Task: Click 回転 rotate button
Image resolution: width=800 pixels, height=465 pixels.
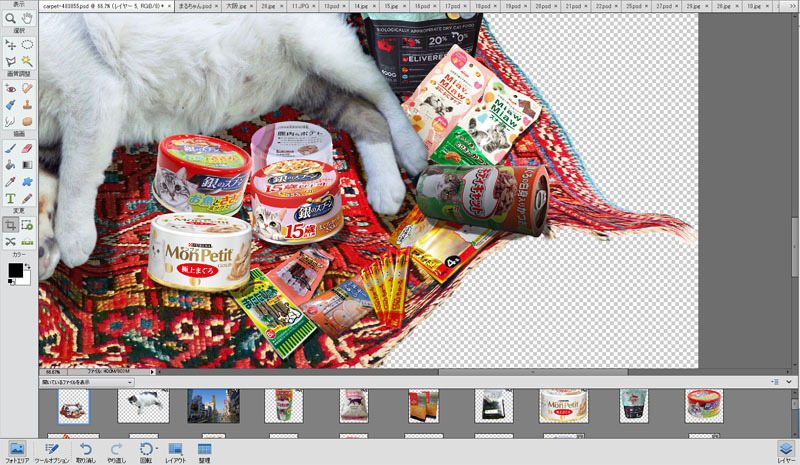Action: tap(145, 452)
